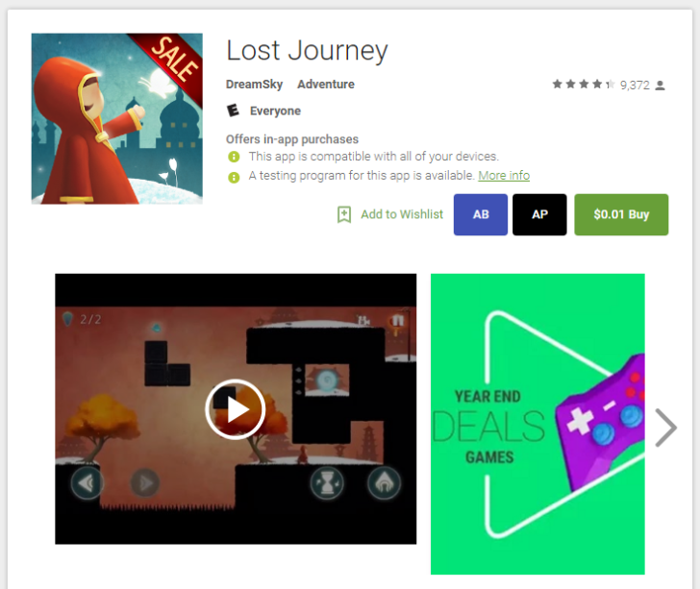Click the Everyone content rating icon
The width and height of the screenshot is (700, 589).
(233, 110)
